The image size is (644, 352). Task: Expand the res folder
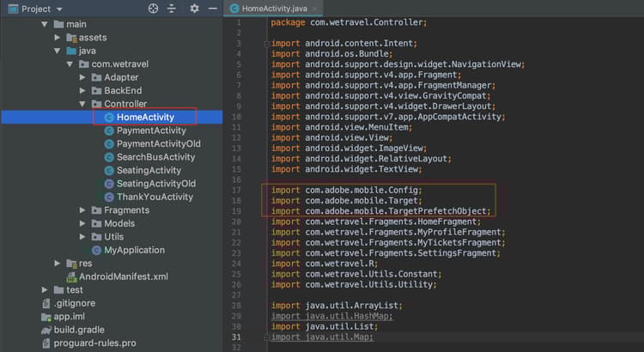(58, 264)
